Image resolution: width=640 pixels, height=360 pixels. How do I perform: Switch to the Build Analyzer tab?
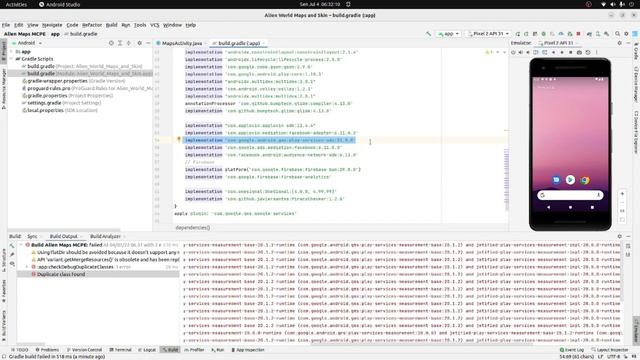coord(105,236)
